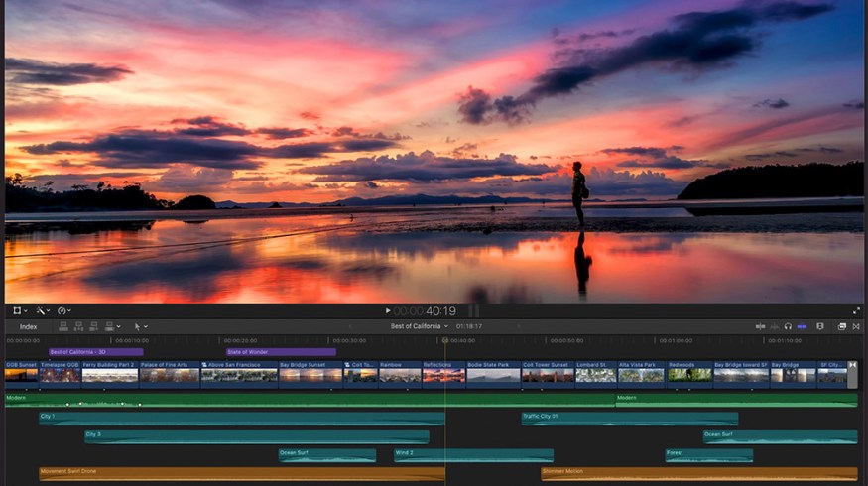Open the timeline Index
This screenshot has width=868, height=486.
(x=28, y=325)
